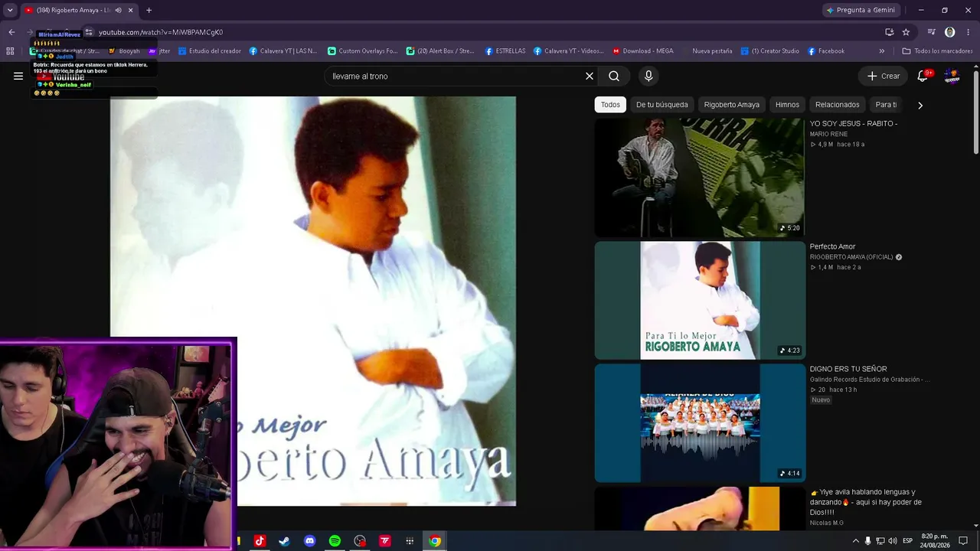This screenshot has height=551, width=980.
Task: Open DIGNO ERS TU SEÑOR video thumbnail
Action: 700,423
